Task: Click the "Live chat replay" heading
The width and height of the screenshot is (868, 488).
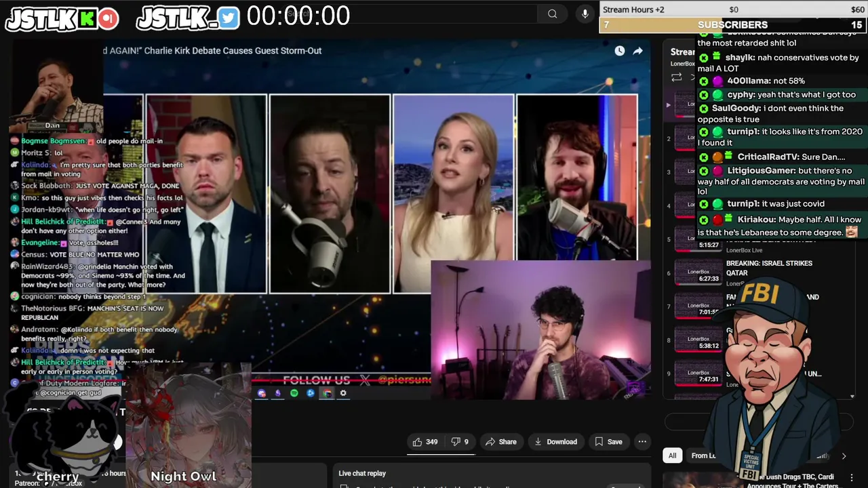Action: tap(362, 473)
